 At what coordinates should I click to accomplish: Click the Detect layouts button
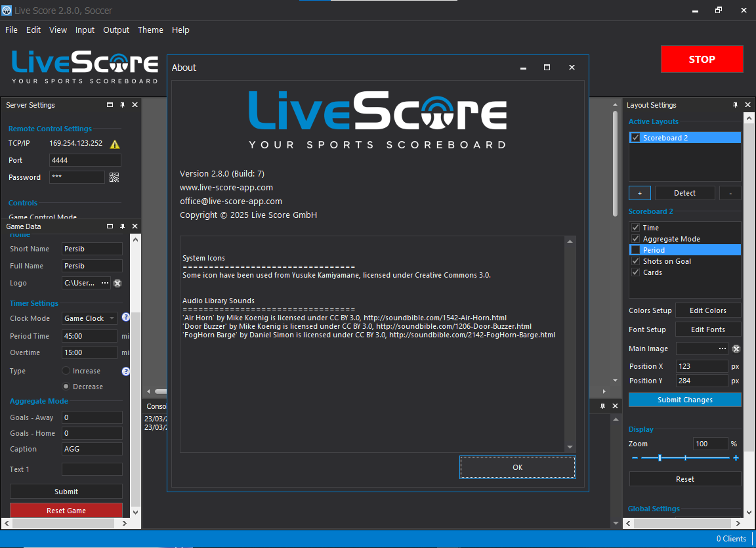(684, 193)
